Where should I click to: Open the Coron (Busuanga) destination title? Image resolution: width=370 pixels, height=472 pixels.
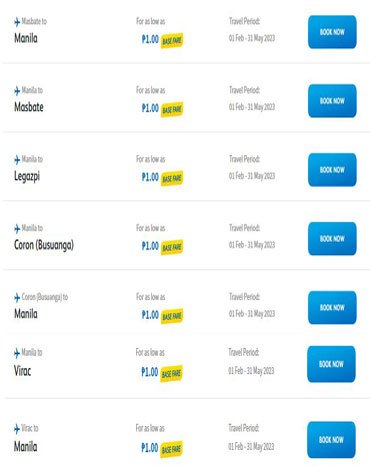pos(44,245)
